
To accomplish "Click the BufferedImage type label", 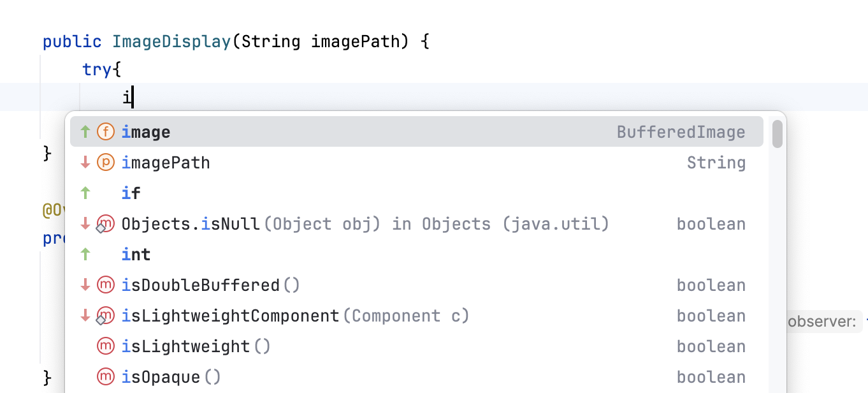I will pyautogui.click(x=681, y=131).
